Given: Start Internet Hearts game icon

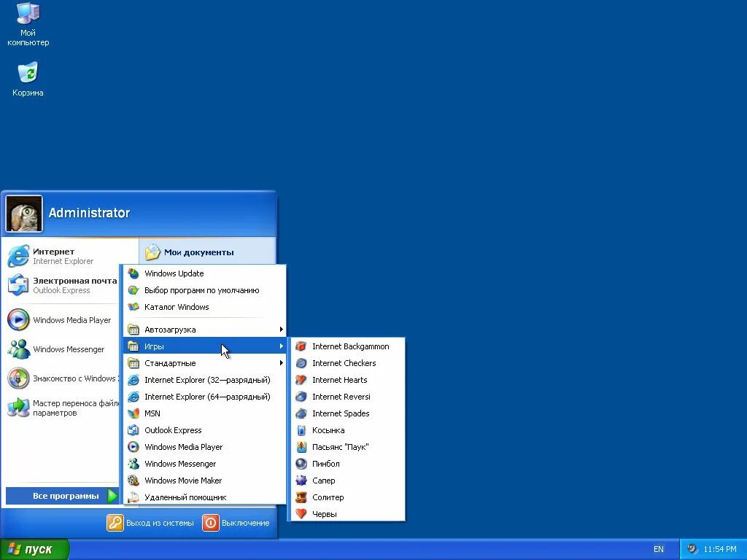Looking at the screenshot, I should pos(301,380).
